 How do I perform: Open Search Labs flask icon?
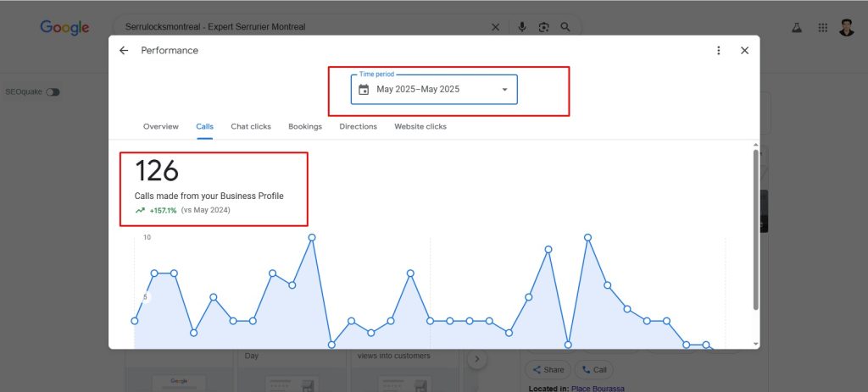[x=797, y=28]
